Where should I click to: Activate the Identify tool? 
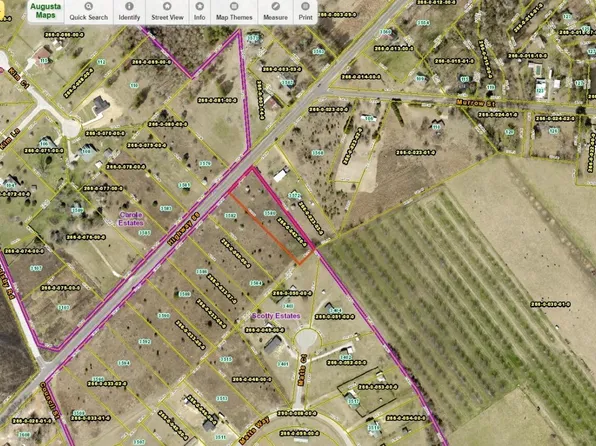[129, 12]
